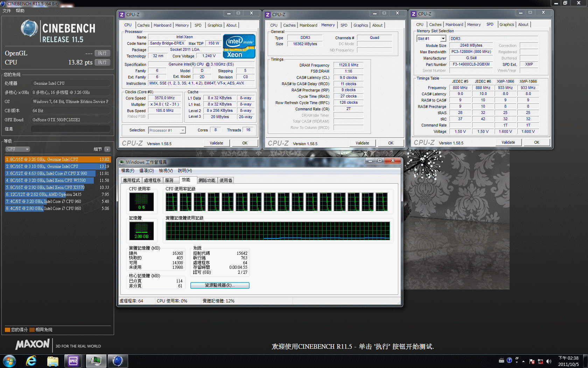Open SPD tab in middle CPU-Z window
Screen dimensions: 588x368
click(344, 25)
